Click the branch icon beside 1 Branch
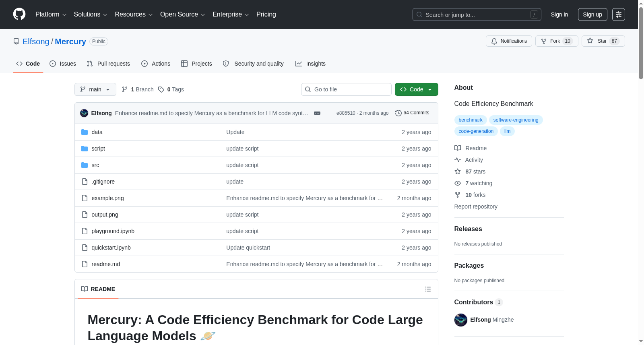The image size is (644, 345). click(x=125, y=89)
